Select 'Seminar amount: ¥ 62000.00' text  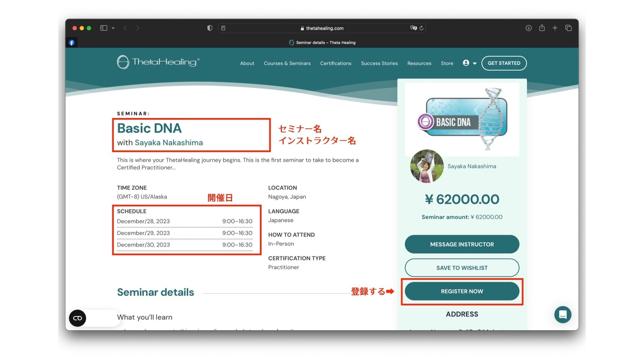462,217
